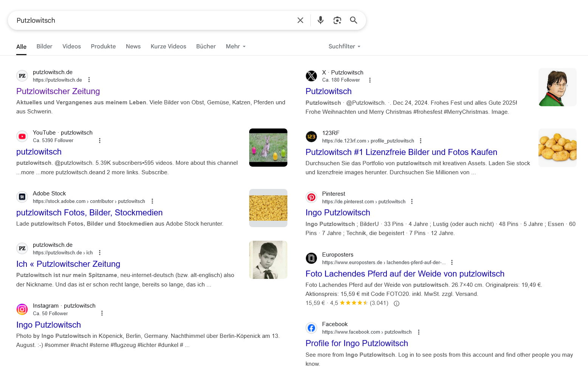Screen dimensions: 588x373
Task: Click the caricature portrait thumbnail
Action: click(x=557, y=87)
